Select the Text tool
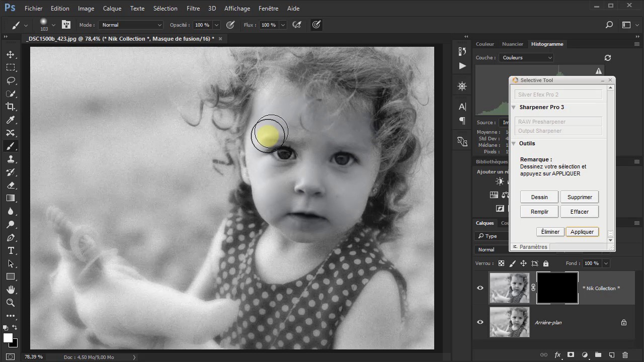The height and width of the screenshot is (362, 644). click(x=11, y=250)
